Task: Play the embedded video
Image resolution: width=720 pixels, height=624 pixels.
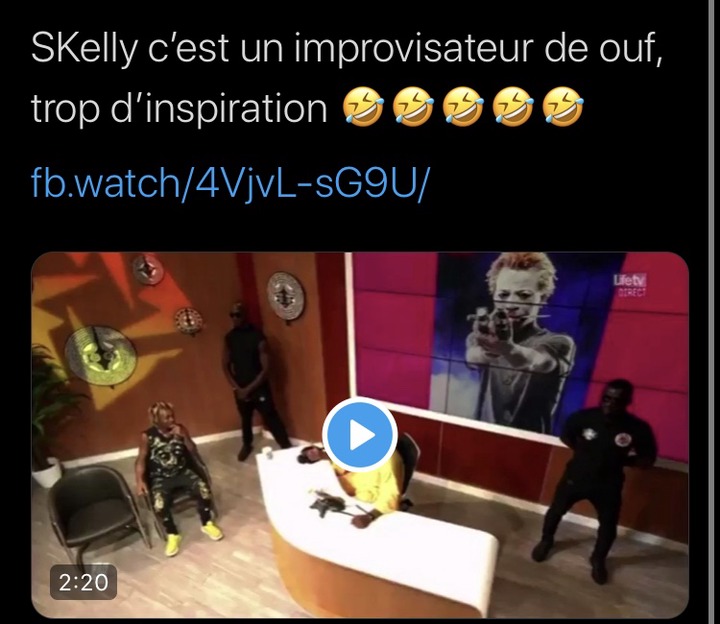Action: point(360,434)
